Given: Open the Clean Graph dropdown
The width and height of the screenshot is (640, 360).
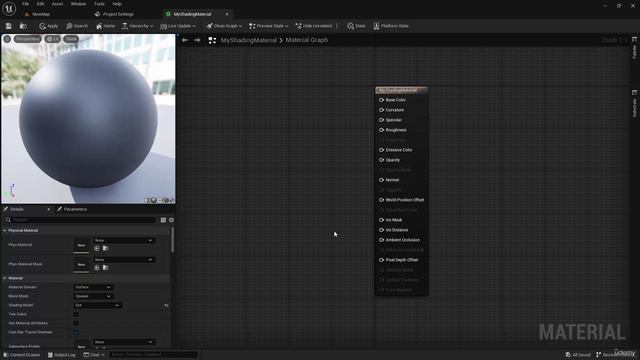Looking at the screenshot, I should pyautogui.click(x=224, y=26).
